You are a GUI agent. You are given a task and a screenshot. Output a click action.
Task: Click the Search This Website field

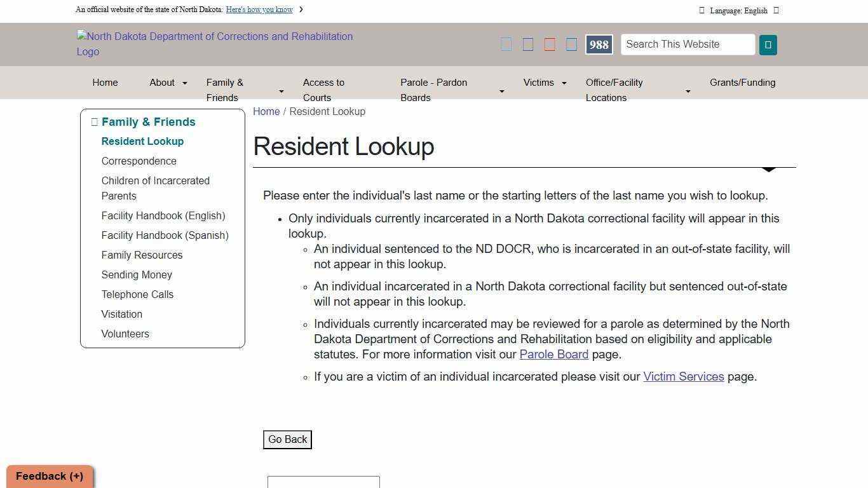[x=688, y=44]
